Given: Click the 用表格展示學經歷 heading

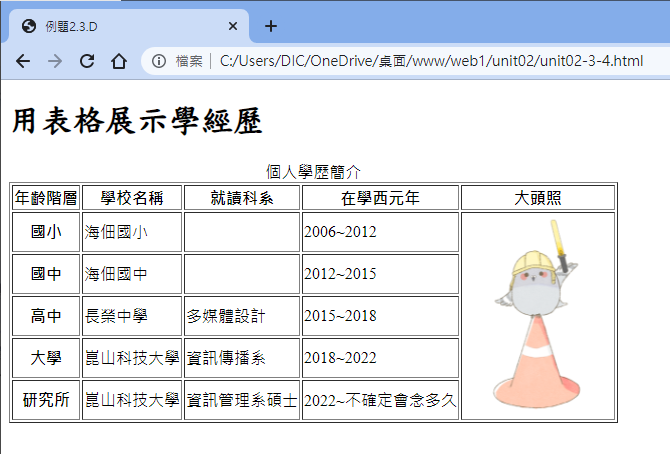Looking at the screenshot, I should (x=137, y=122).
